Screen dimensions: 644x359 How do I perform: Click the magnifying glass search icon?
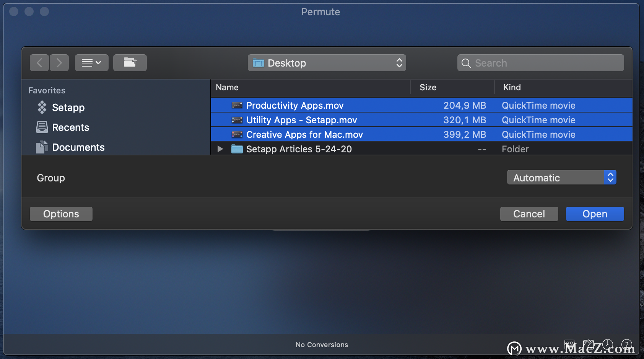[466, 63]
